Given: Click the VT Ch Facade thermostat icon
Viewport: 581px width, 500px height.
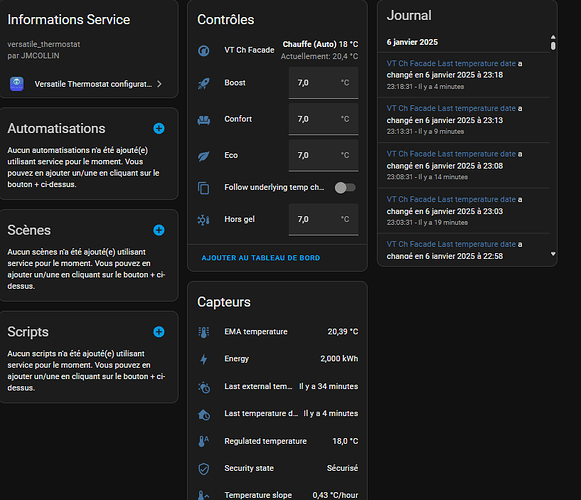Looking at the screenshot, I should pos(203,50).
